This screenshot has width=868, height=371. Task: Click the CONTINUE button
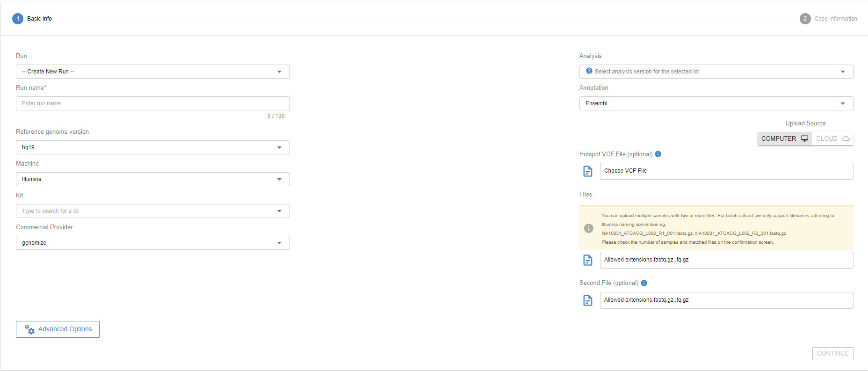833,354
